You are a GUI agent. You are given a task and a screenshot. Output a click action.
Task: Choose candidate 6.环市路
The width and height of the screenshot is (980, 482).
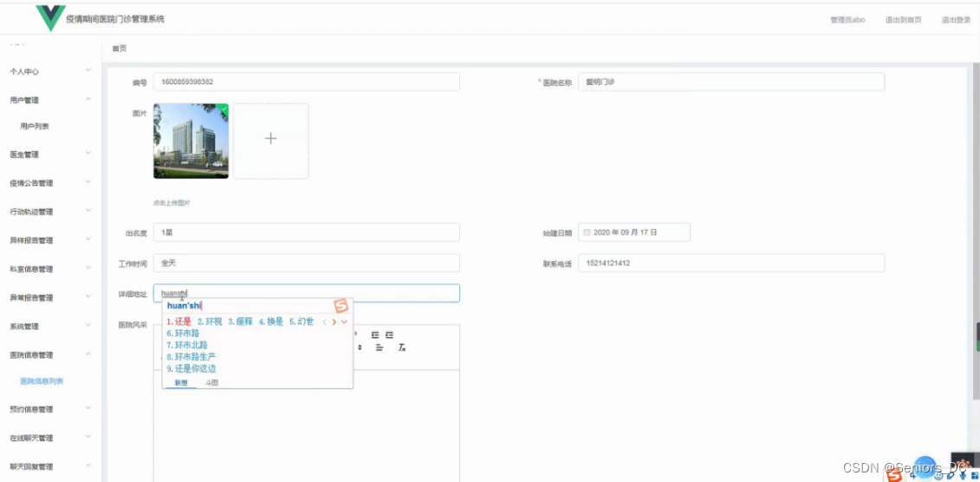pos(183,334)
